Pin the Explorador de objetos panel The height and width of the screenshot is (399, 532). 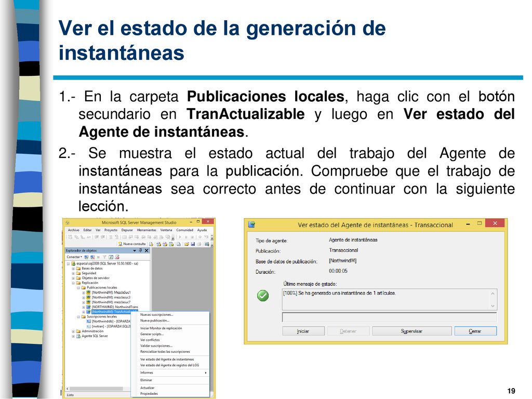140,250
